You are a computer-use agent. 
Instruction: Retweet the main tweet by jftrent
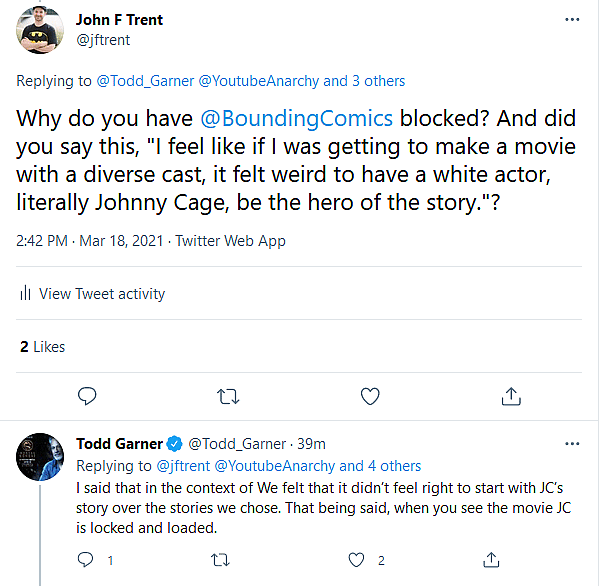(x=228, y=396)
